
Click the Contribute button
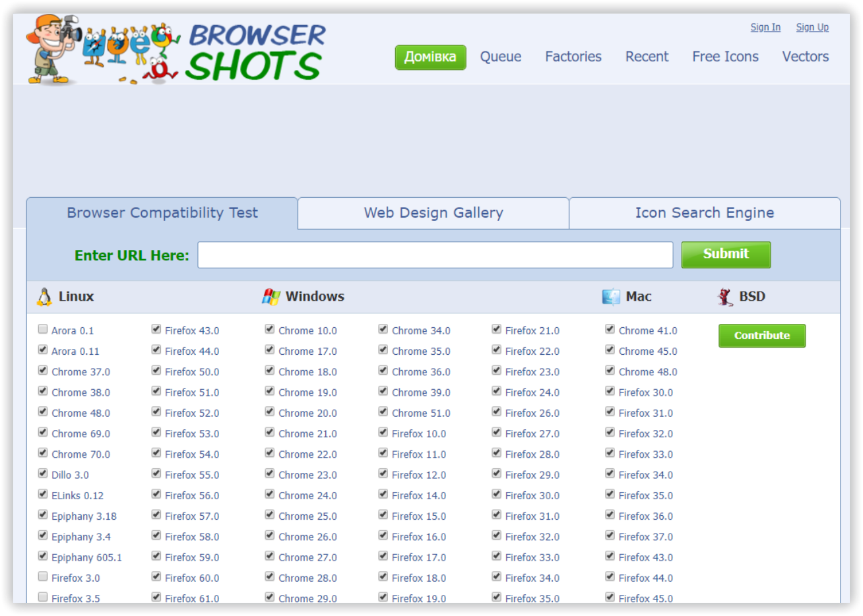point(762,336)
